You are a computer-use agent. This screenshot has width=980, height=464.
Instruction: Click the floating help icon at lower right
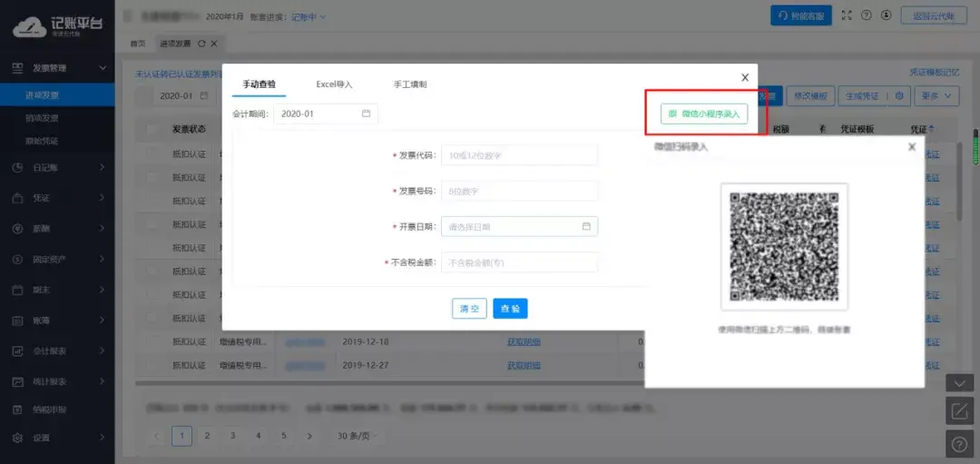pyautogui.click(x=959, y=443)
